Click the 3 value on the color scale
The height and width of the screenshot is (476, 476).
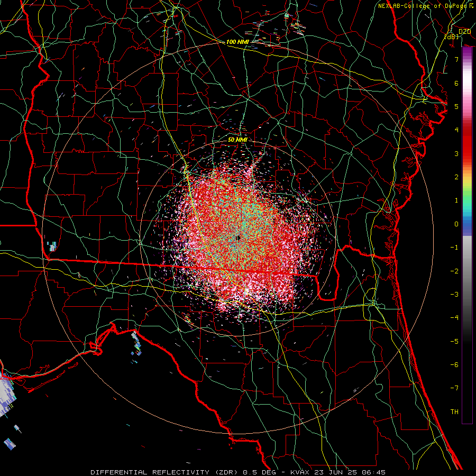point(456,153)
